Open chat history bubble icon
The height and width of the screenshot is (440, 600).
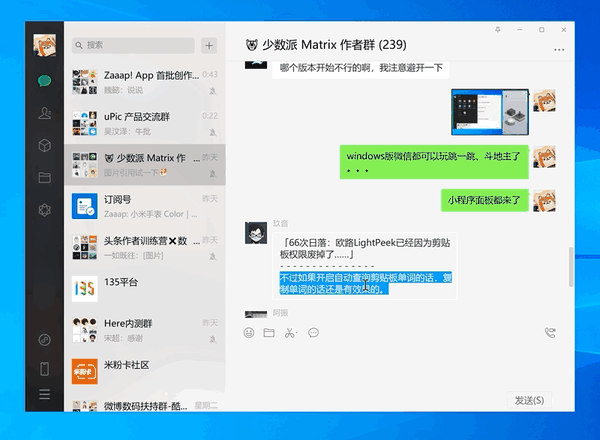click(x=313, y=333)
